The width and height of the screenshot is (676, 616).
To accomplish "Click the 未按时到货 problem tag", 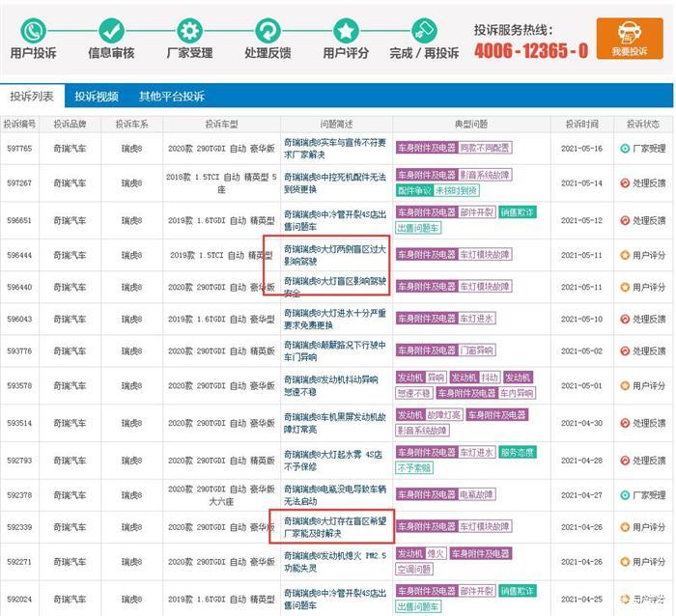I will click(x=456, y=190).
